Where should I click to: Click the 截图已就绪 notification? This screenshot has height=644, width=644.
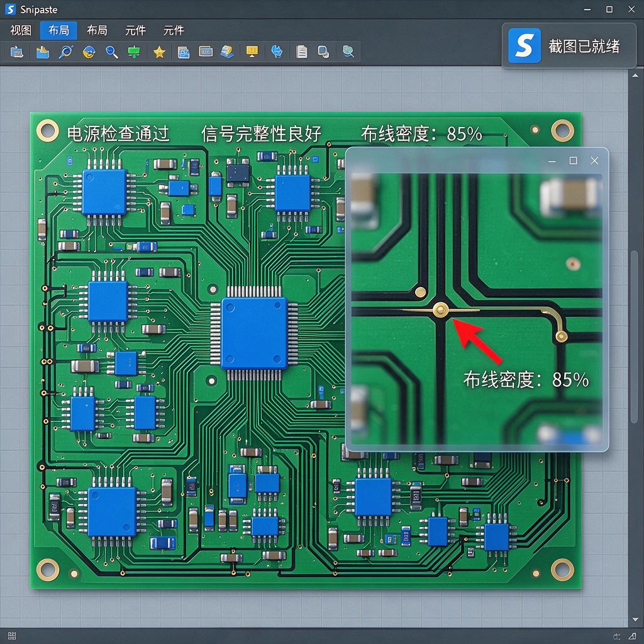569,46
